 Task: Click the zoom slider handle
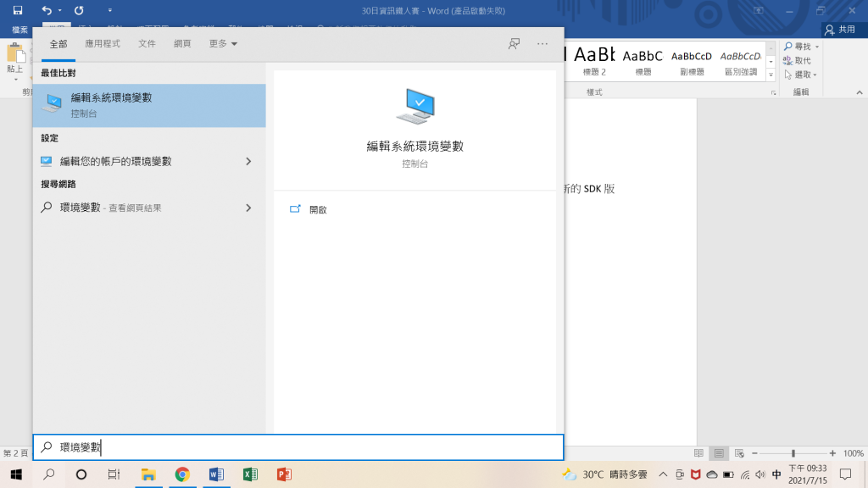tap(793, 453)
